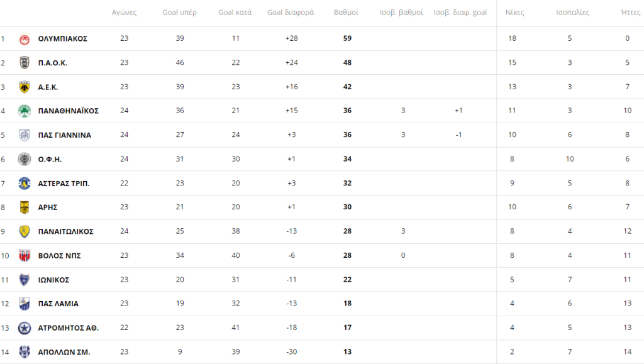Select the Panathinaikos green clover crest
This screenshot has height=364, width=644.
(x=25, y=111)
